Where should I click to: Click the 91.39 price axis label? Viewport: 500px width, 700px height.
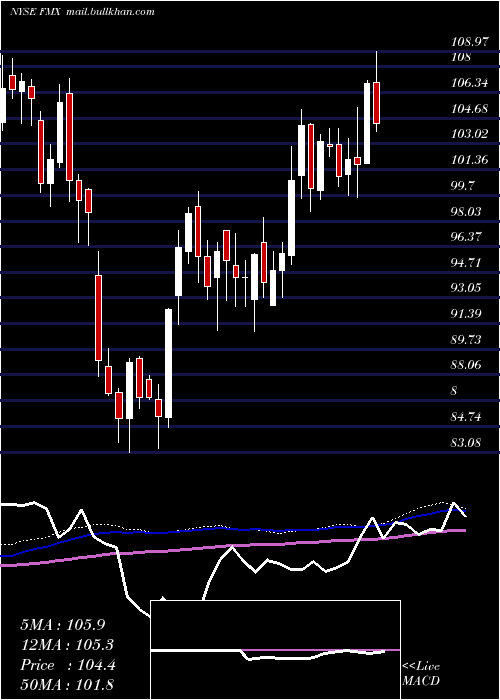(466, 314)
